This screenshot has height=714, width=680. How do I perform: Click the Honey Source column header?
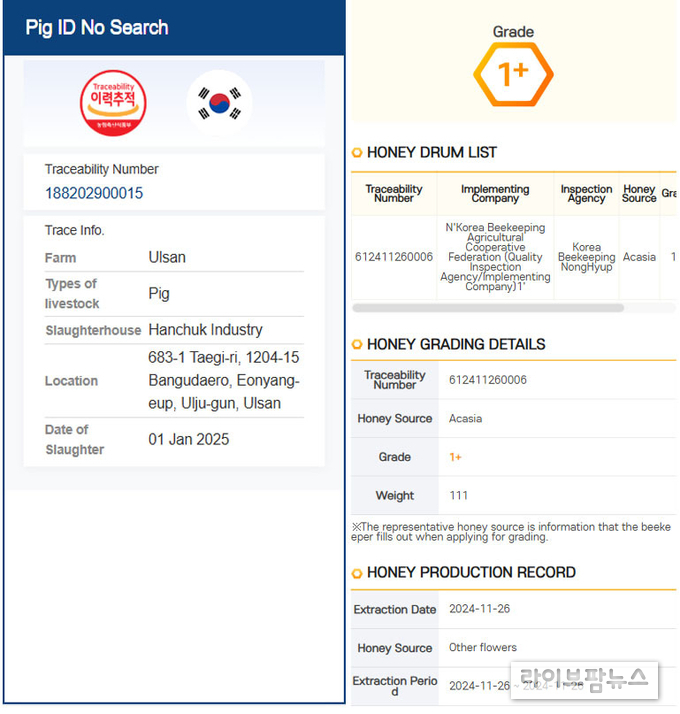click(639, 194)
